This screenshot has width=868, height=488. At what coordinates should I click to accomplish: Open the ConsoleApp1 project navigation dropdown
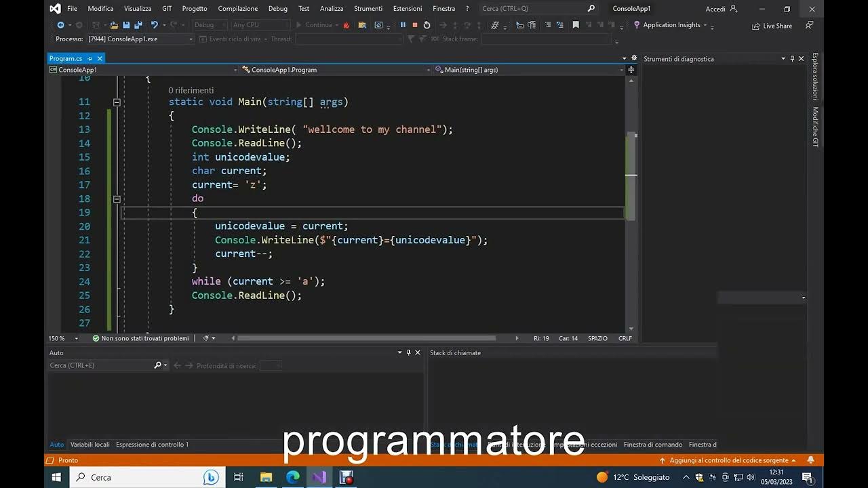[236, 70]
